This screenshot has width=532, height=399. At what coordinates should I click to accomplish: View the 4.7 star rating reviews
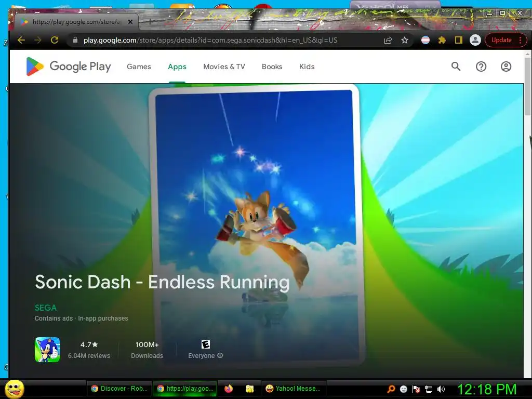(89, 350)
